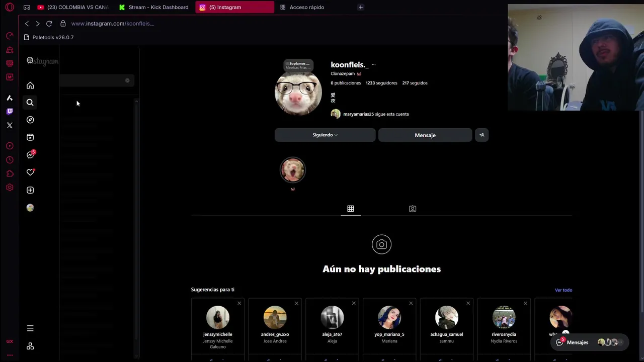644x362 pixels.
Task: Open Opera workspaces tab-islands icon
Action: coord(27,7)
